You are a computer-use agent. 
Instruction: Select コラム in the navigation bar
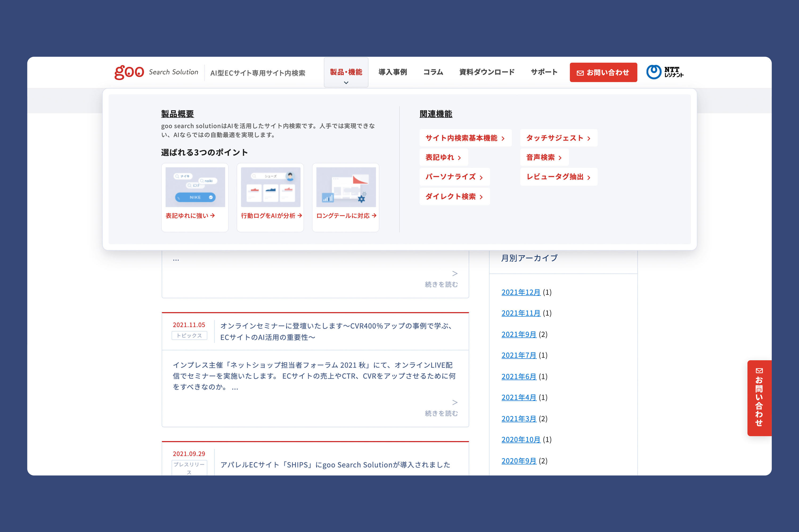[433, 72]
